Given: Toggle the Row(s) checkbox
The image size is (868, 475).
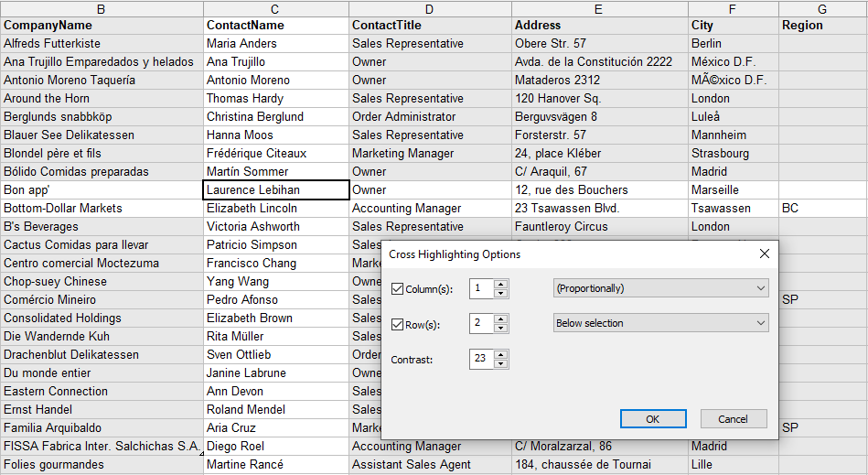Looking at the screenshot, I should 398,324.
